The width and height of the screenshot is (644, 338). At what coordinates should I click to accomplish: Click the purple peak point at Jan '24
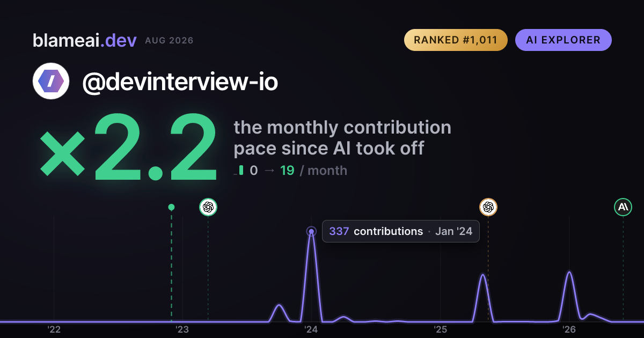(x=311, y=232)
